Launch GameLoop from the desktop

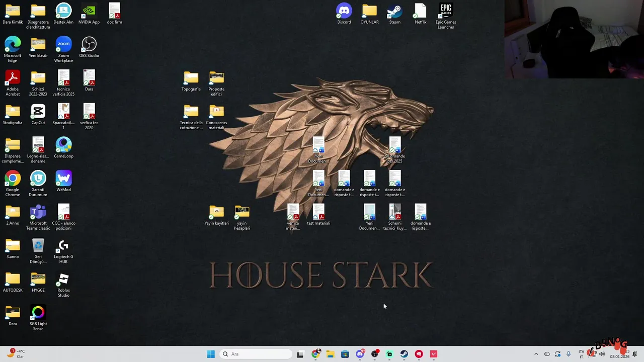63,148
